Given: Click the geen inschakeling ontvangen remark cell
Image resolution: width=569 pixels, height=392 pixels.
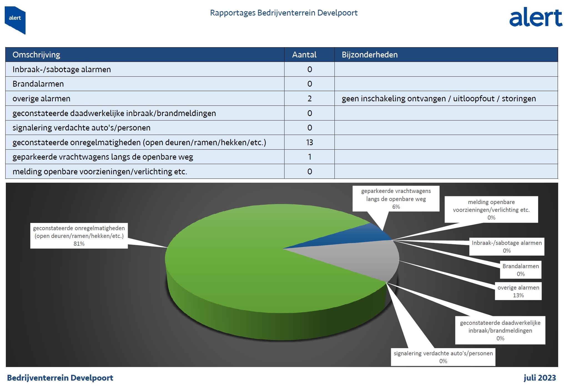Looking at the screenshot, I should (x=439, y=99).
